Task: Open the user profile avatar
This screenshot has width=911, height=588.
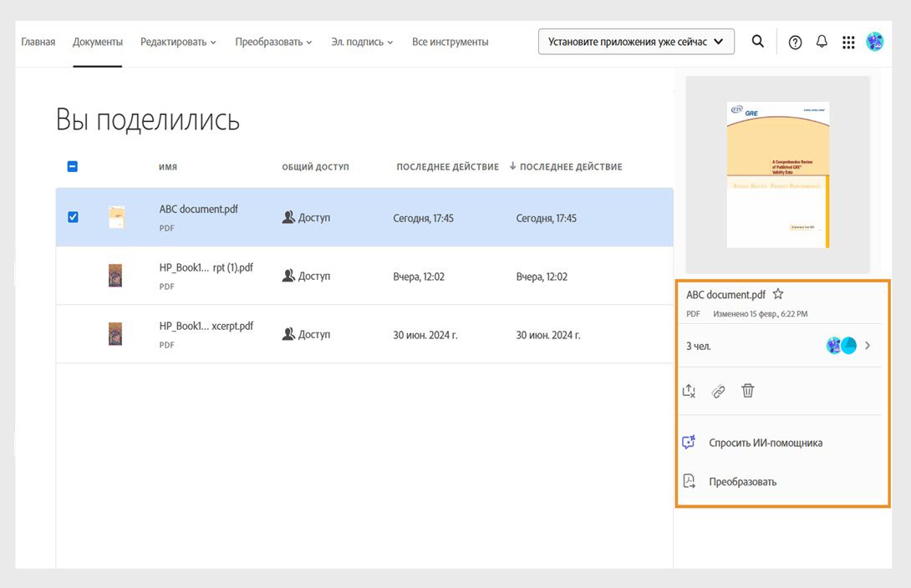Action: pos(874,42)
